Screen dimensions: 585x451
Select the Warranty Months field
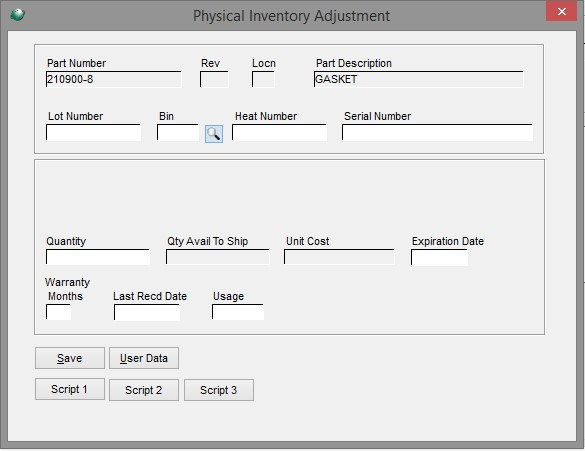pos(58,312)
